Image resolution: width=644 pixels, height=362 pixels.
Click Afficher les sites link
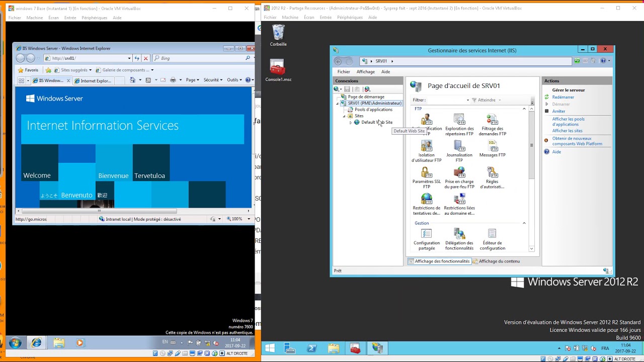point(567,131)
